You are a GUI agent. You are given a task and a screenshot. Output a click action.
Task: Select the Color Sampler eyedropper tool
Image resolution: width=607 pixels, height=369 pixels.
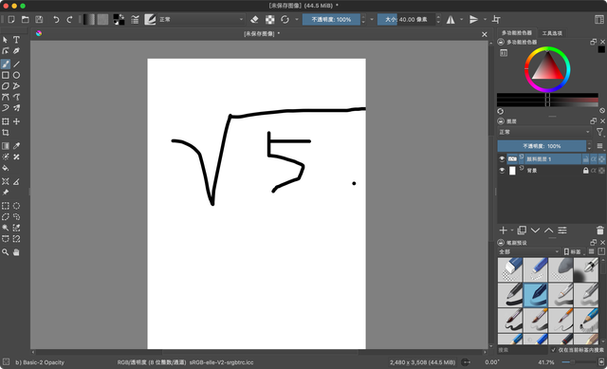click(16, 146)
